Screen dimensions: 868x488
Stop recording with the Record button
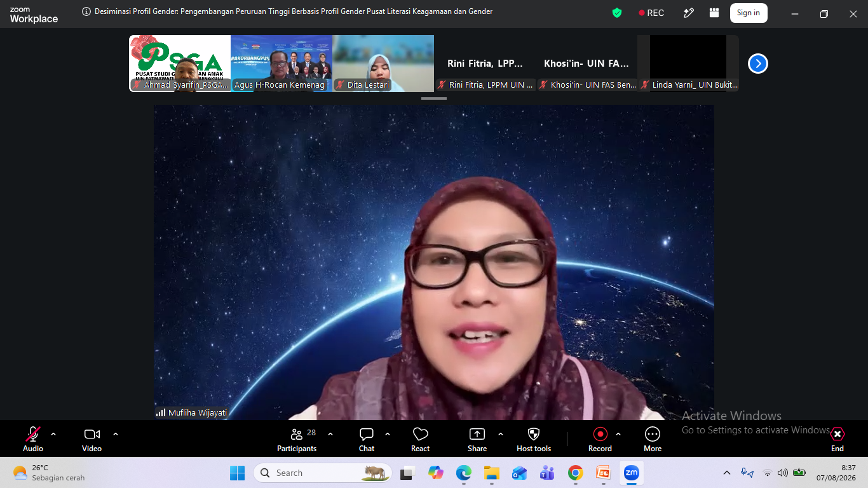pyautogui.click(x=600, y=439)
